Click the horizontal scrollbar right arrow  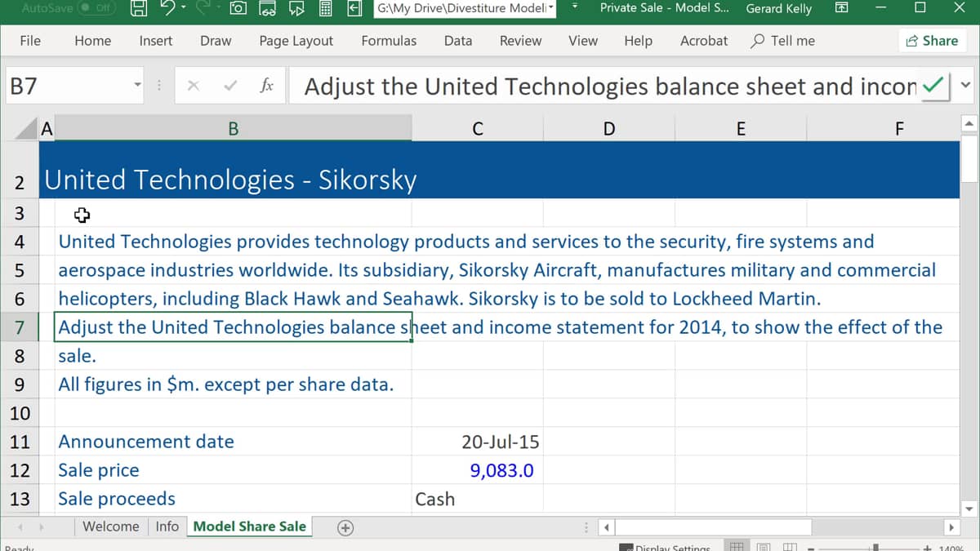click(x=951, y=527)
